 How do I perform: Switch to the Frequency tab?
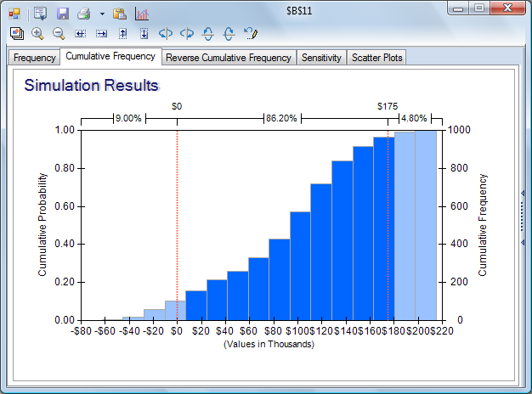point(34,58)
